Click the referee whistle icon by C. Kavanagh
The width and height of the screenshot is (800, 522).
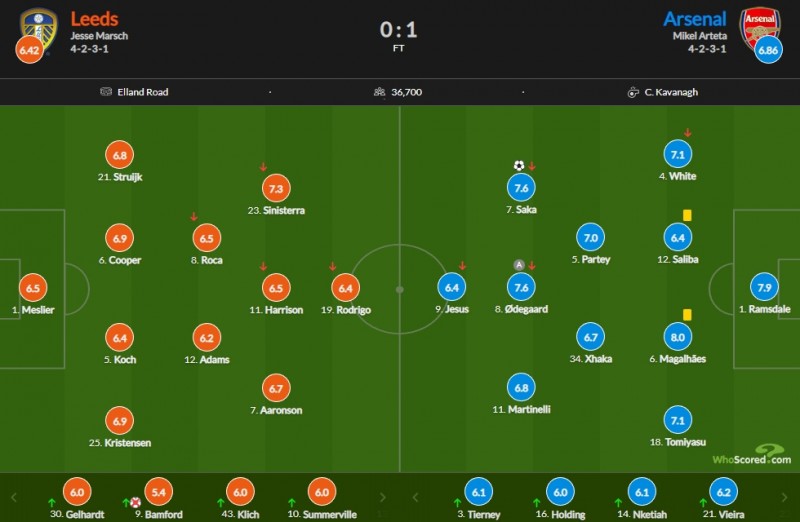pos(633,92)
